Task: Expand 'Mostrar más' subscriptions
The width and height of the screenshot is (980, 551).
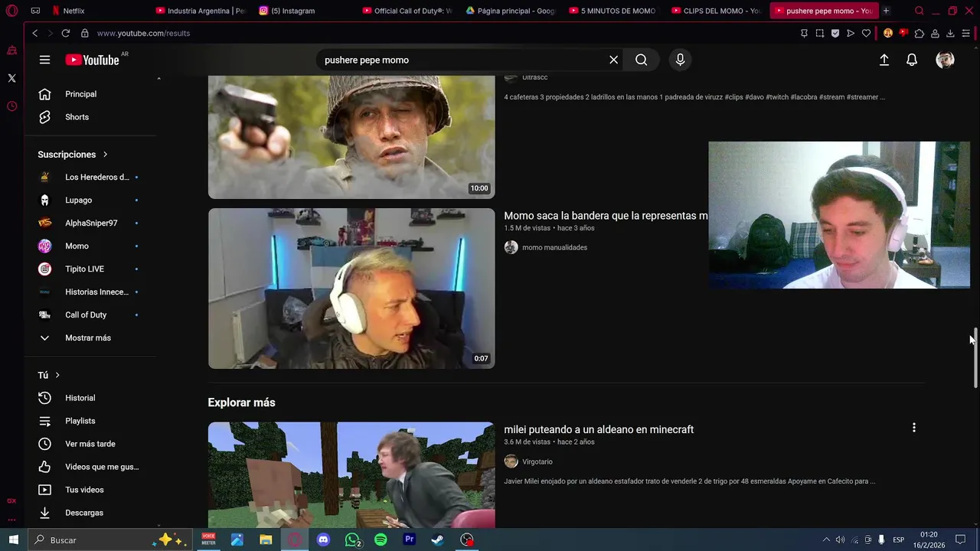Action: click(92, 338)
